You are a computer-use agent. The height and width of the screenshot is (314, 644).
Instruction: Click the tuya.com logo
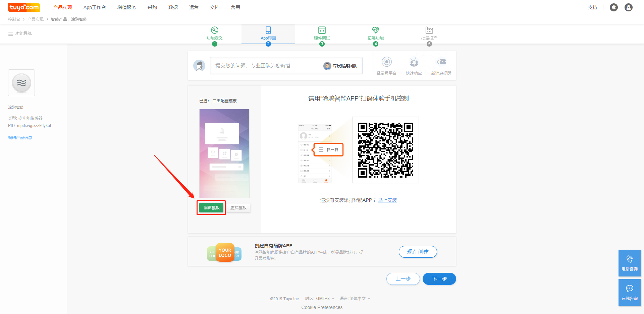click(24, 7)
